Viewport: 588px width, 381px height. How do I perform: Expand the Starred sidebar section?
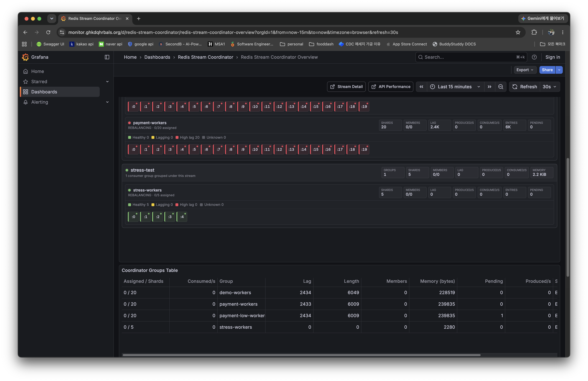(x=108, y=82)
